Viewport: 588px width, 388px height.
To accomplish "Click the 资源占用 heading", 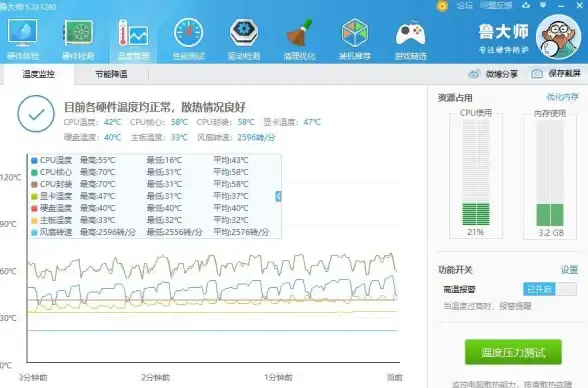I will (x=455, y=98).
